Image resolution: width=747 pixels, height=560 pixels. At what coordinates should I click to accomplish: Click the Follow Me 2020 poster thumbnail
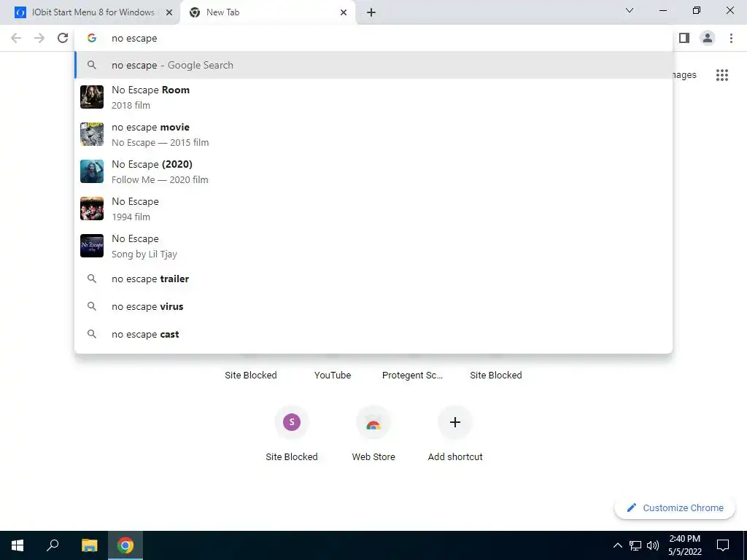[x=92, y=171]
